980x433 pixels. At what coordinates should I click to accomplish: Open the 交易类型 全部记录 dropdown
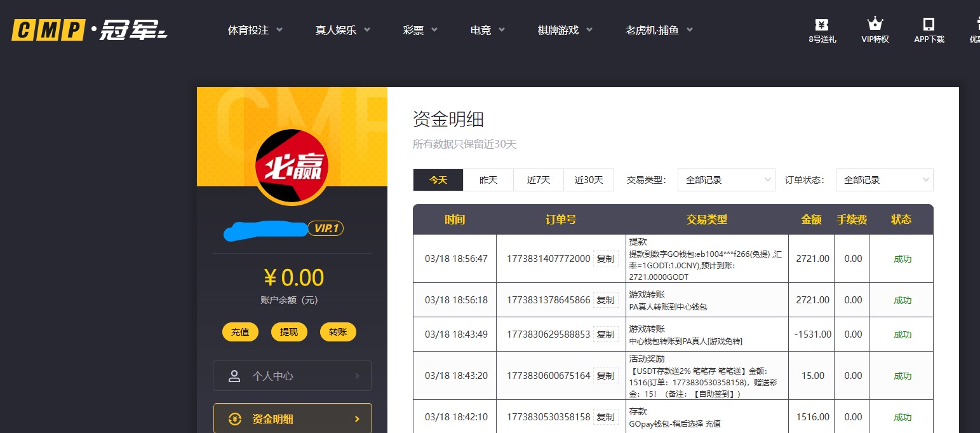726,180
